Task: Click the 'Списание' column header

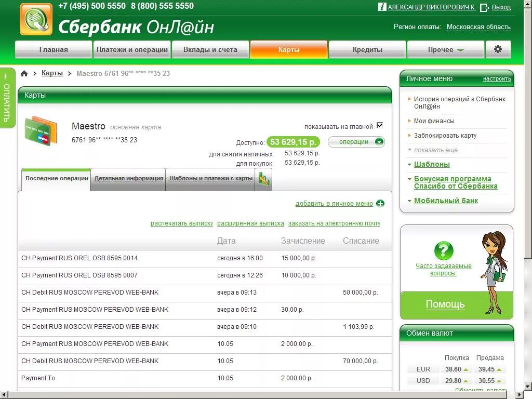Action: coord(361,241)
